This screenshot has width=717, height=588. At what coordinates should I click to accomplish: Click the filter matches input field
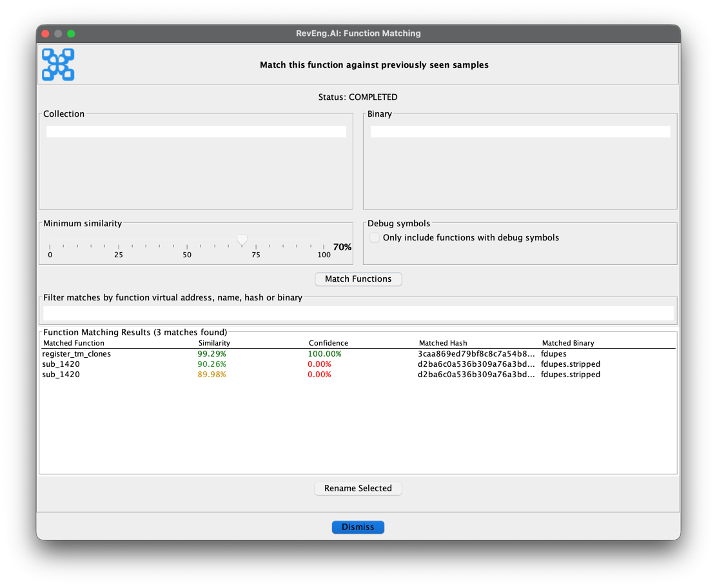click(358, 311)
